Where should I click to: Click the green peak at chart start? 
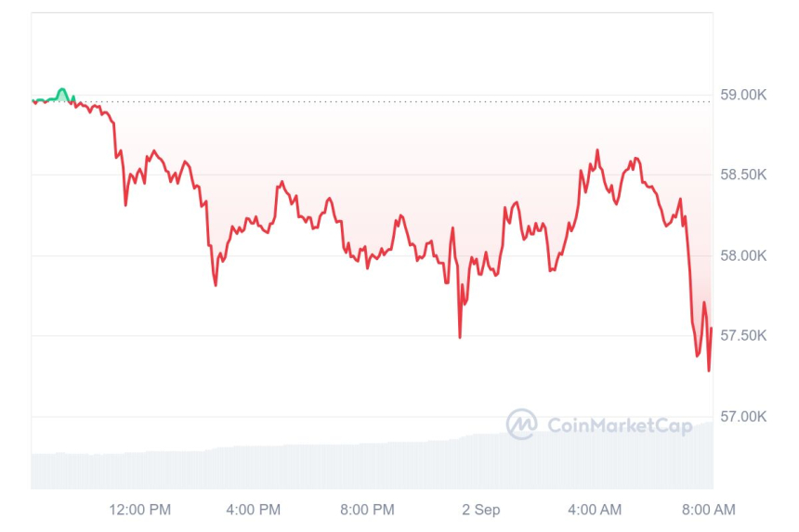click(x=62, y=90)
